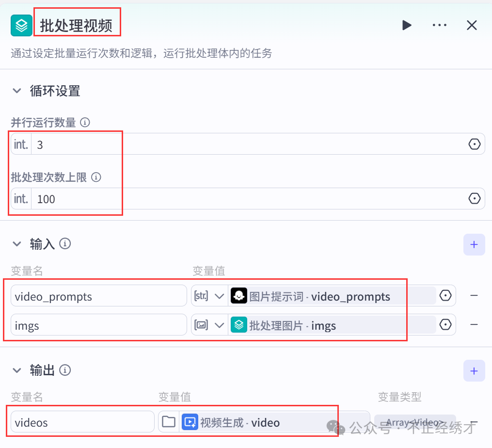Screen dimensions: 492x448
Task: Click the 图片提示词 icon beside video_prompts
Action: point(239,296)
